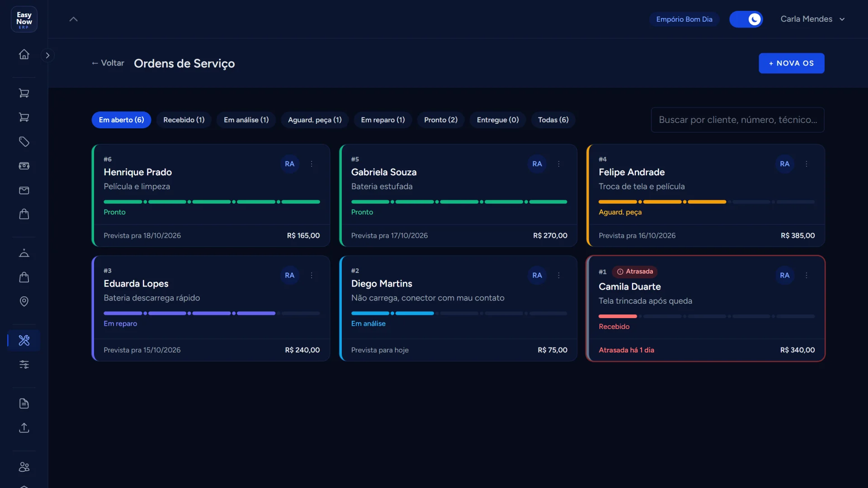This screenshot has height=488, width=868.
Task: Select the Entregue (0) filter
Action: 498,120
